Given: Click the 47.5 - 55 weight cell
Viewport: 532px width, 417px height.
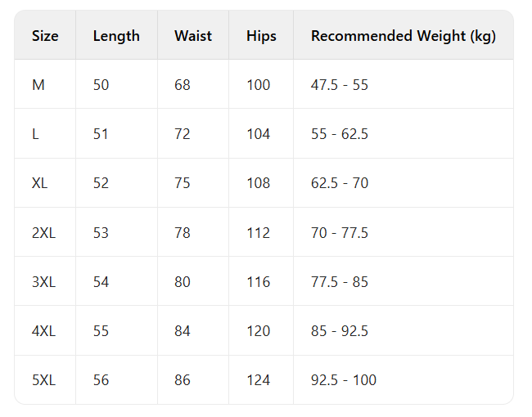Looking at the screenshot, I should 340,85.
